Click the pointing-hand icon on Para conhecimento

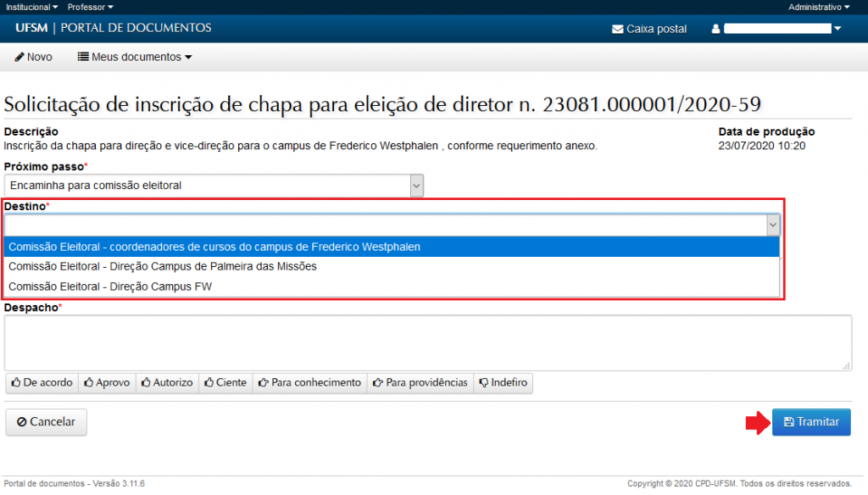[x=263, y=383]
